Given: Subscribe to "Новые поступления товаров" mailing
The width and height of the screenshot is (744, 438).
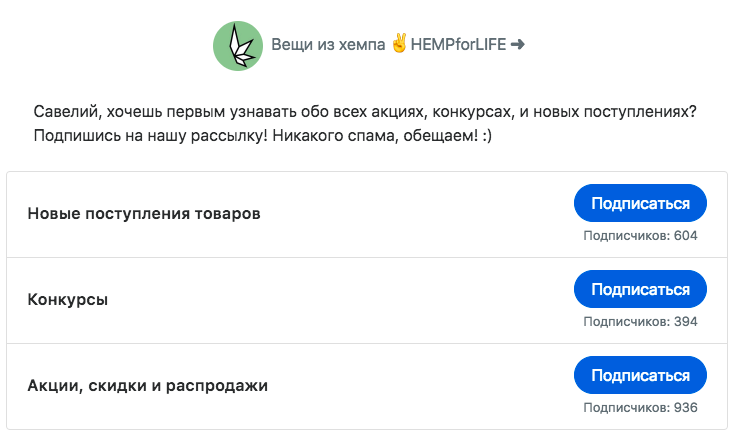Looking at the screenshot, I should 640,203.
